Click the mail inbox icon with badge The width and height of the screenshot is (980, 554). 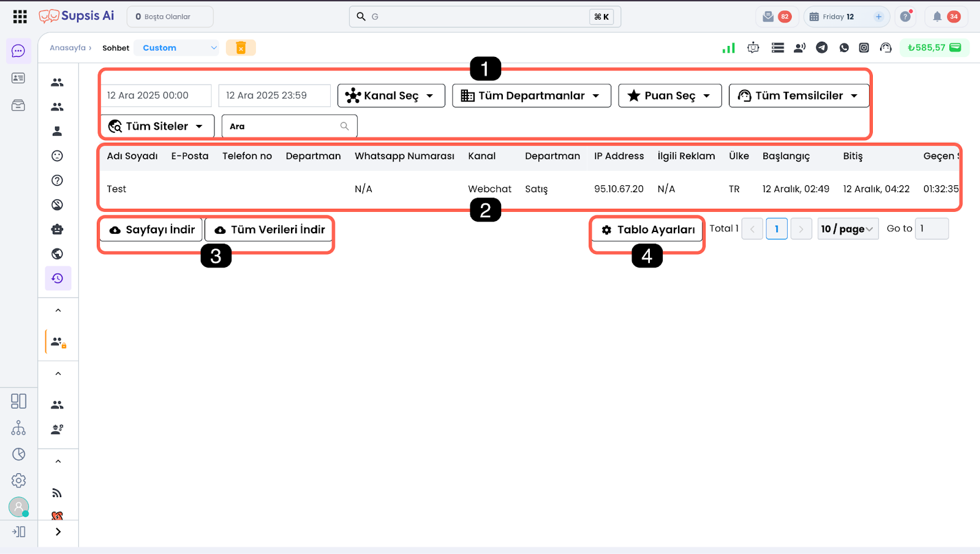[769, 17]
